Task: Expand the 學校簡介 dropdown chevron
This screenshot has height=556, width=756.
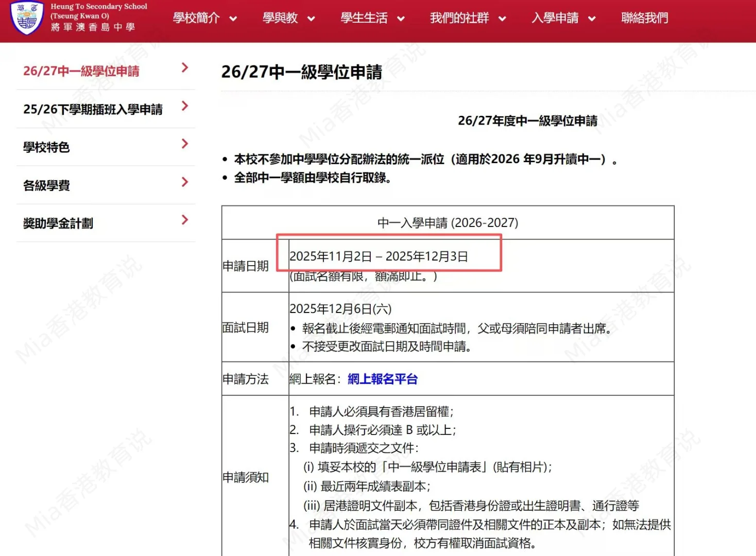Action: 233,19
